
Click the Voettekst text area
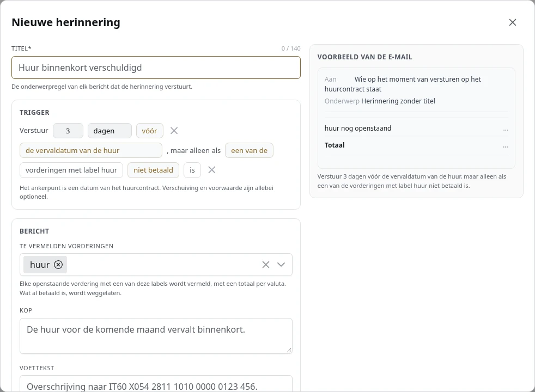pos(156,384)
